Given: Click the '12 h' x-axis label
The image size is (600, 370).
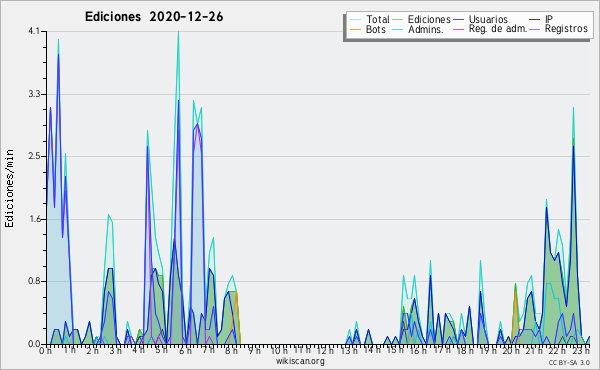Looking at the screenshot, I should click(x=325, y=350).
